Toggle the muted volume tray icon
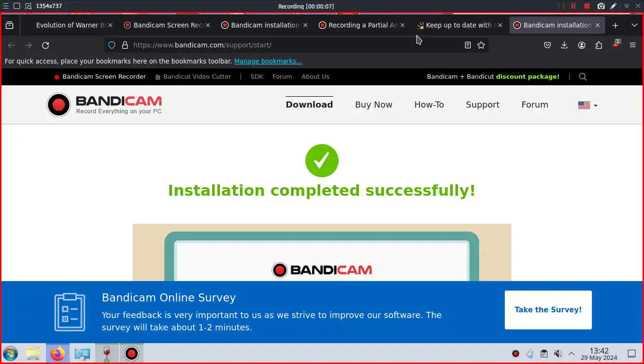This screenshot has width=644, height=364. point(558,354)
